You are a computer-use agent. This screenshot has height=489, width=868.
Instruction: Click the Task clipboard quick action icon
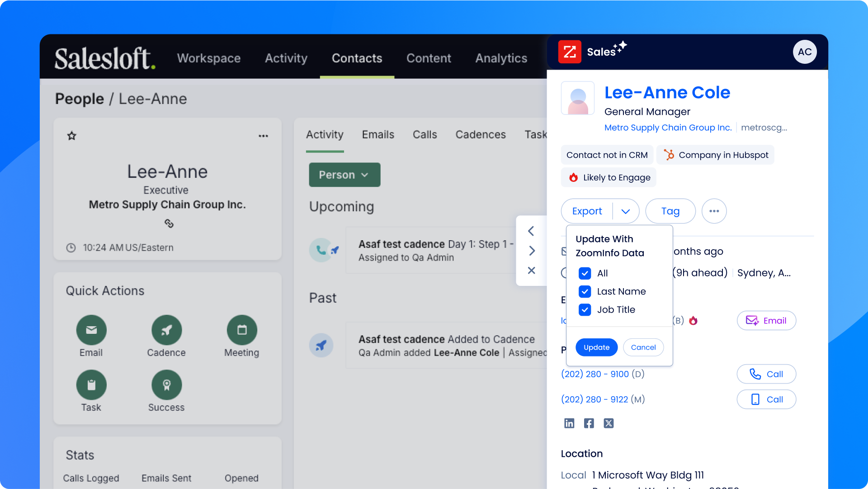91,385
